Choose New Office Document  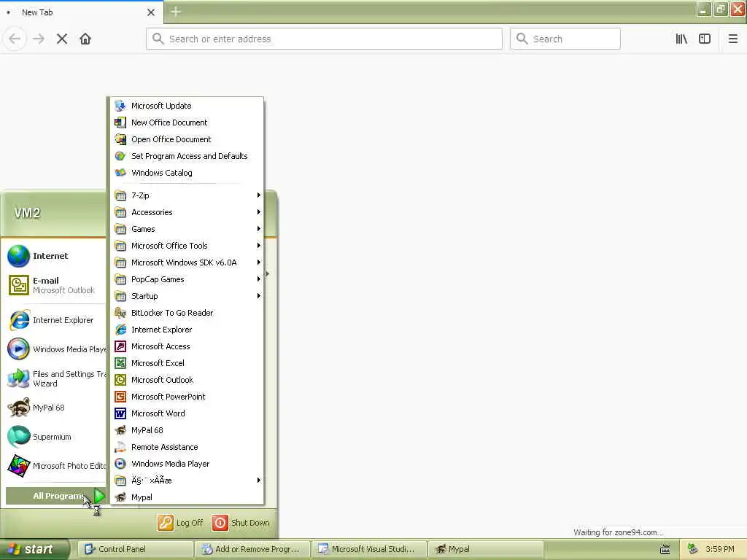(x=187, y=122)
